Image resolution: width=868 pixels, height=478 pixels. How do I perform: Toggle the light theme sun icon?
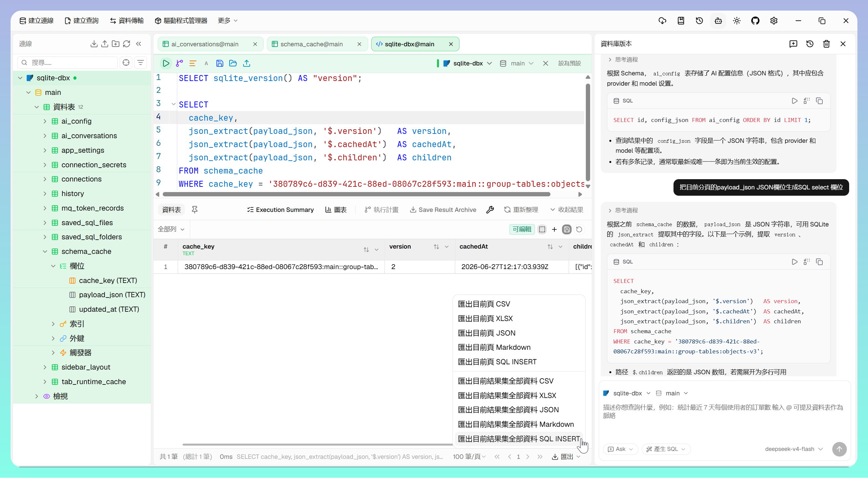pos(737,21)
